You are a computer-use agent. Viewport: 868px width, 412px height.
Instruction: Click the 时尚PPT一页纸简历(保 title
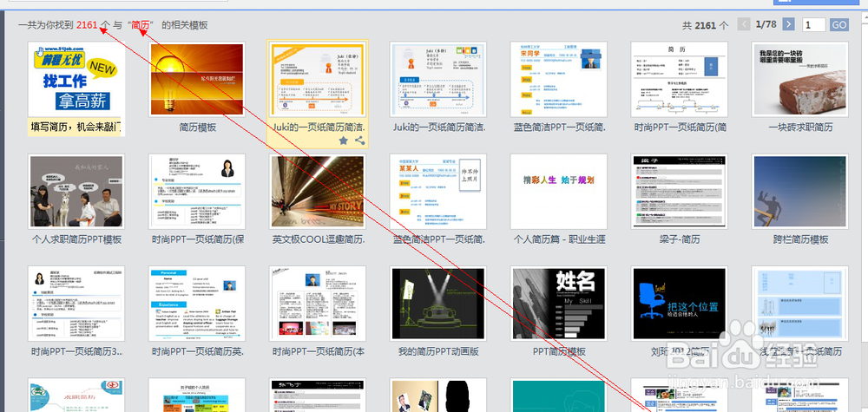pyautogui.click(x=197, y=239)
